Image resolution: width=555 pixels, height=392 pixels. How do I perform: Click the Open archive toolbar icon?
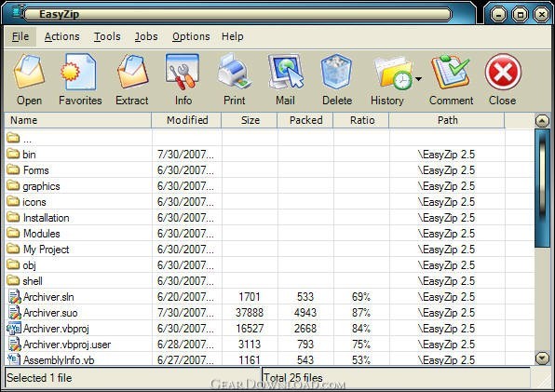pyautogui.click(x=29, y=72)
